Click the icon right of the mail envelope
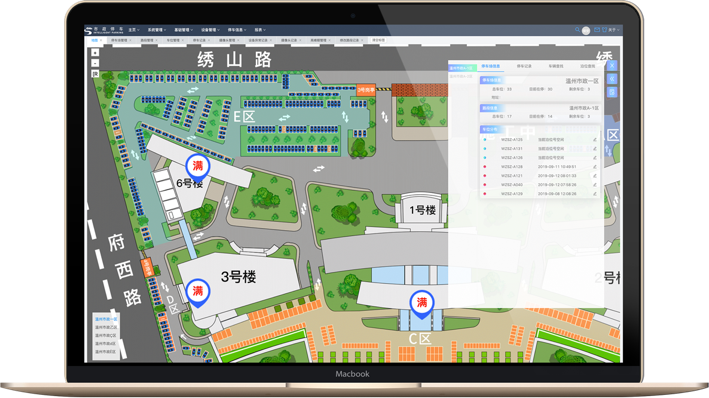Image resolution: width=709 pixels, height=398 pixels. [x=604, y=30]
